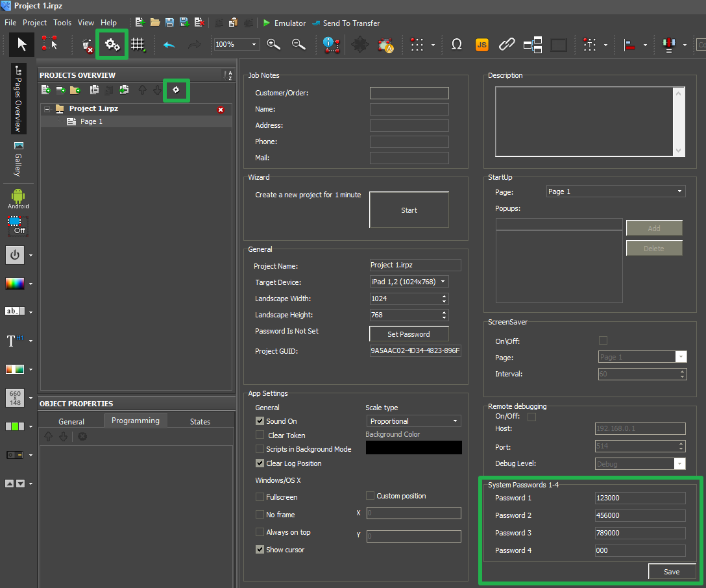Open the StartUp Page dropdown
The width and height of the screenshot is (706, 588).
[615, 191]
